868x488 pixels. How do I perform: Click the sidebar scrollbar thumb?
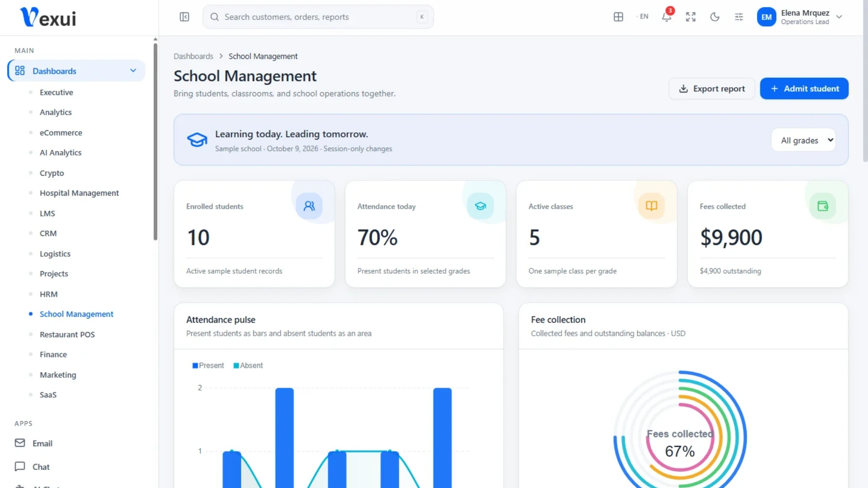coord(156,141)
